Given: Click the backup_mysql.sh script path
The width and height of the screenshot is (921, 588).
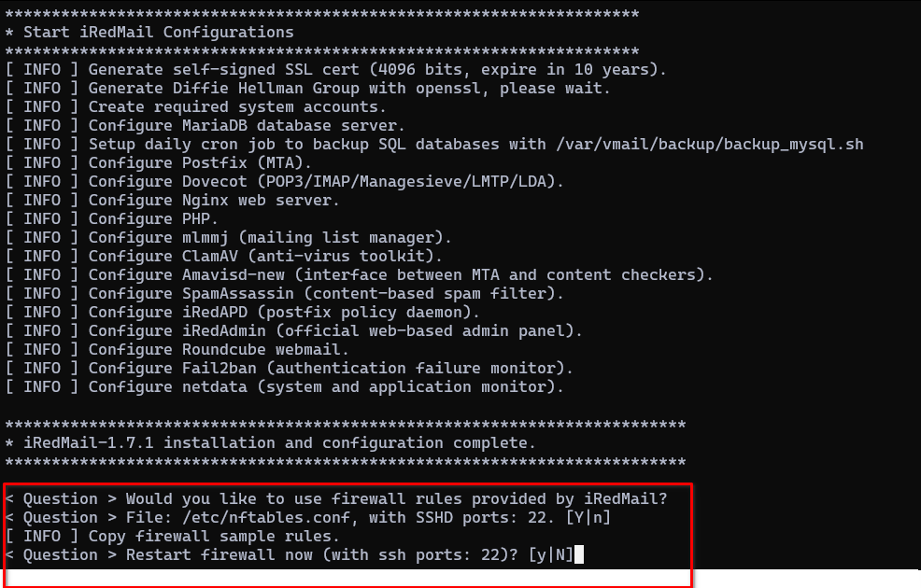Looking at the screenshot, I should [x=710, y=145].
